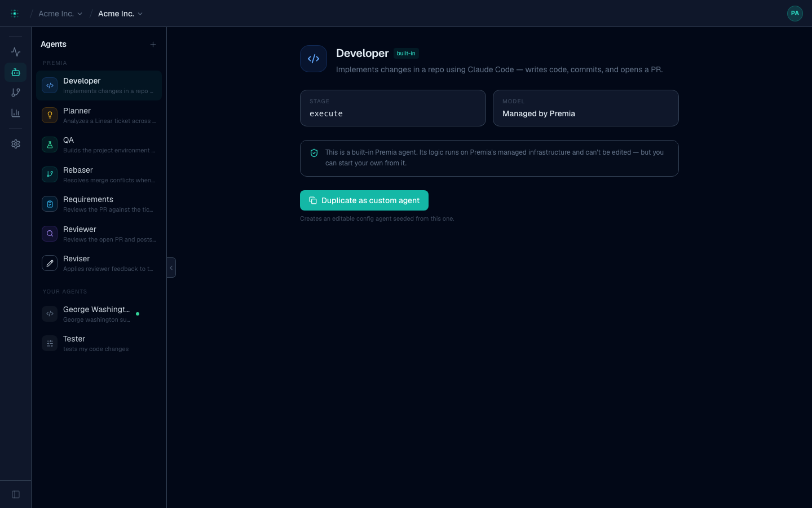Select the Rebaser agent
Screen dimensions: 812x508
(x=99, y=174)
